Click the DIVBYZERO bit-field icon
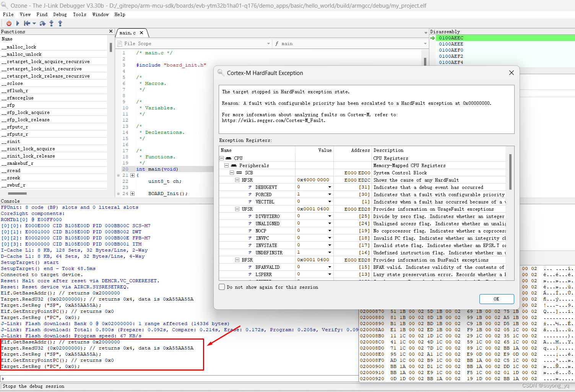575x392 pixels. pyautogui.click(x=250, y=216)
